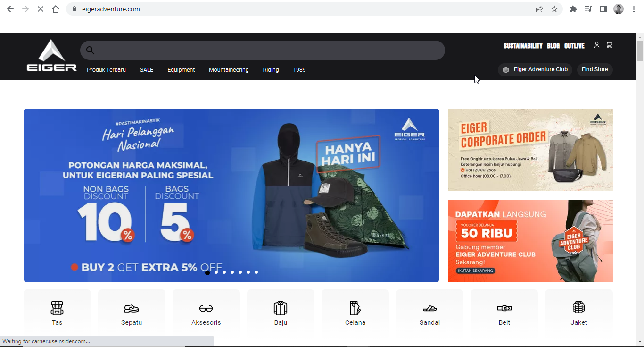Open the Mountaineering menu
The height and width of the screenshot is (347, 644).
(x=229, y=70)
